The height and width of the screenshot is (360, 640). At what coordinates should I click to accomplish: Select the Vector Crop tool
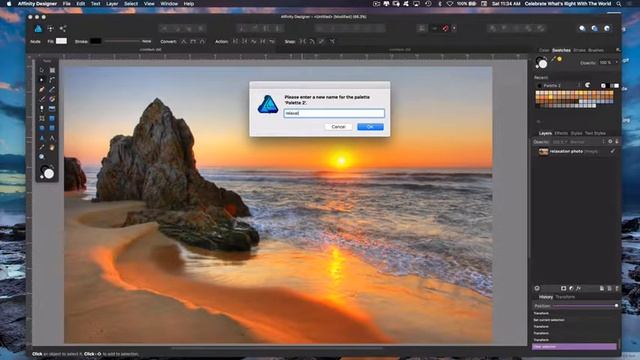[x=42, y=118]
